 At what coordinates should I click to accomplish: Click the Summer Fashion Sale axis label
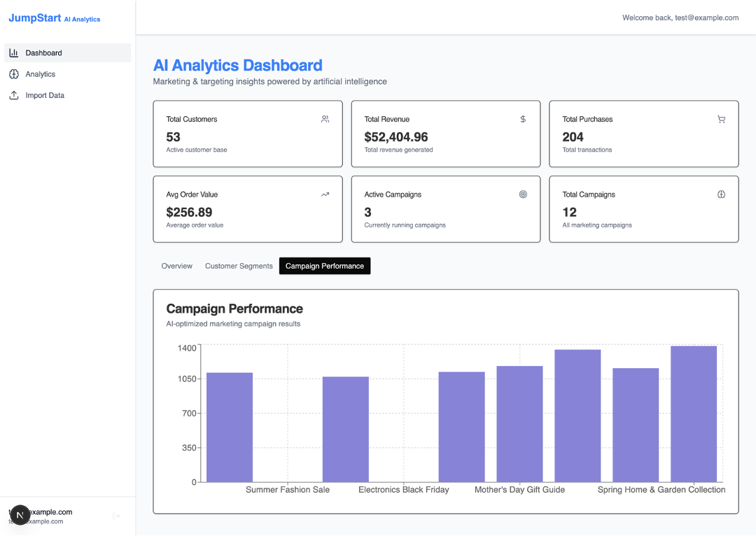click(x=288, y=490)
